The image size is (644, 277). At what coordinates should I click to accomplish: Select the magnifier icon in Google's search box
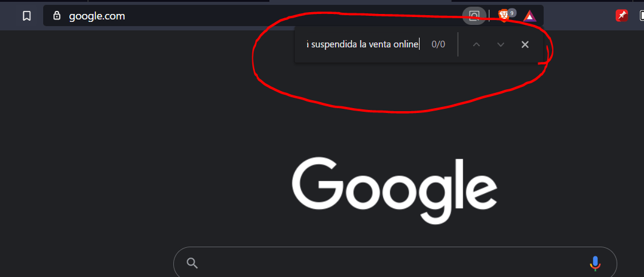coord(192,263)
